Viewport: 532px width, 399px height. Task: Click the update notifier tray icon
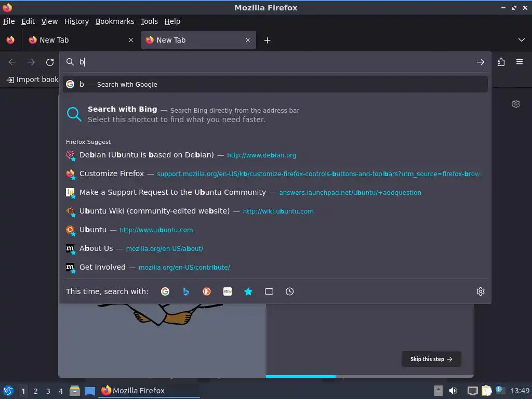click(x=499, y=390)
